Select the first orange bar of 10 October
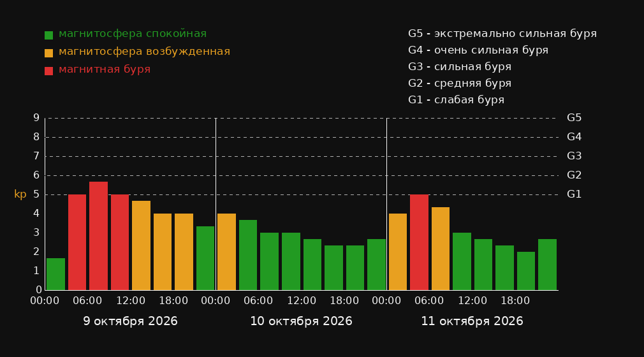 coord(227,252)
